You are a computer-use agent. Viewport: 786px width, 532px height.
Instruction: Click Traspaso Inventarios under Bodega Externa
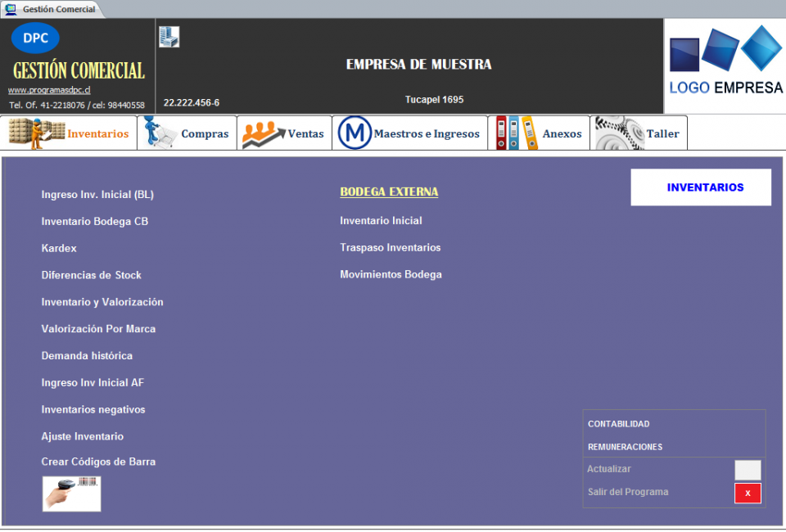(x=390, y=247)
